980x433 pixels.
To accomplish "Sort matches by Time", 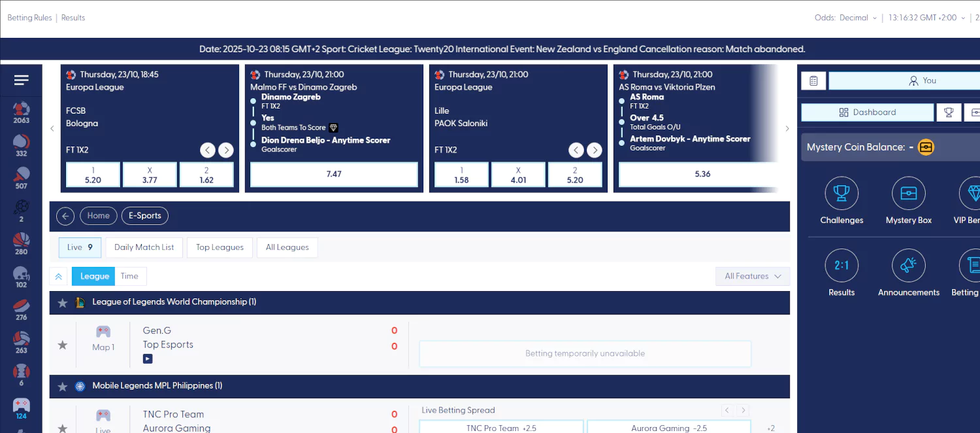I will (x=130, y=277).
